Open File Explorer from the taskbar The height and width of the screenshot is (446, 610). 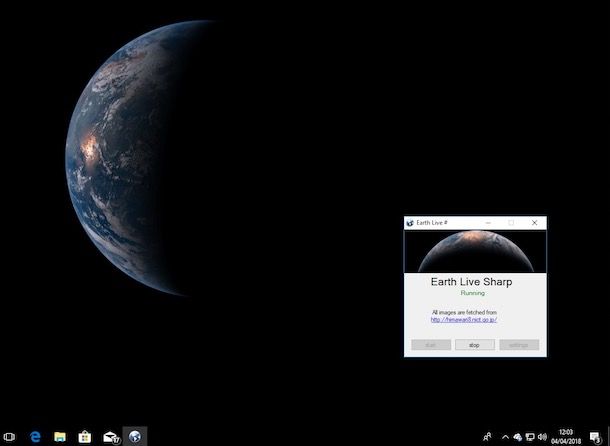[x=60, y=437]
